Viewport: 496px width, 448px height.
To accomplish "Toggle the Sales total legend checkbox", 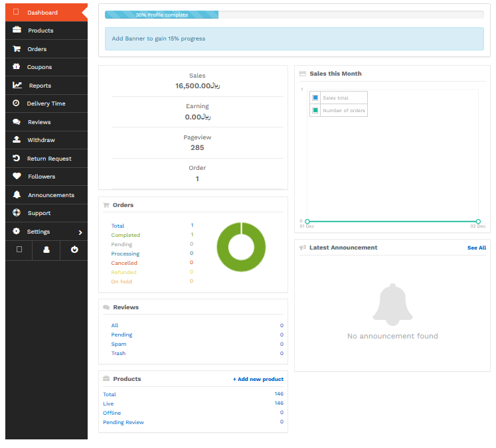I will (x=315, y=98).
